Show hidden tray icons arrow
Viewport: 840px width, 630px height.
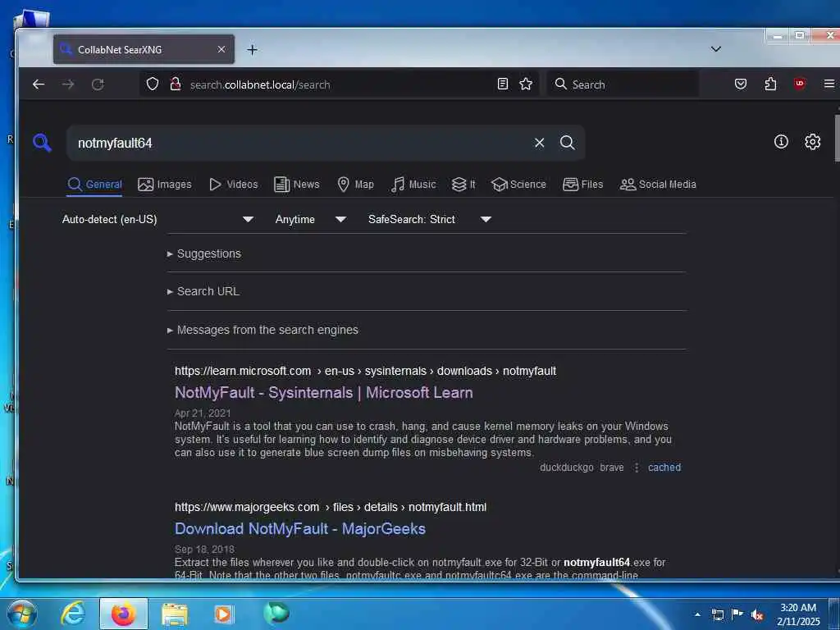pos(697,614)
